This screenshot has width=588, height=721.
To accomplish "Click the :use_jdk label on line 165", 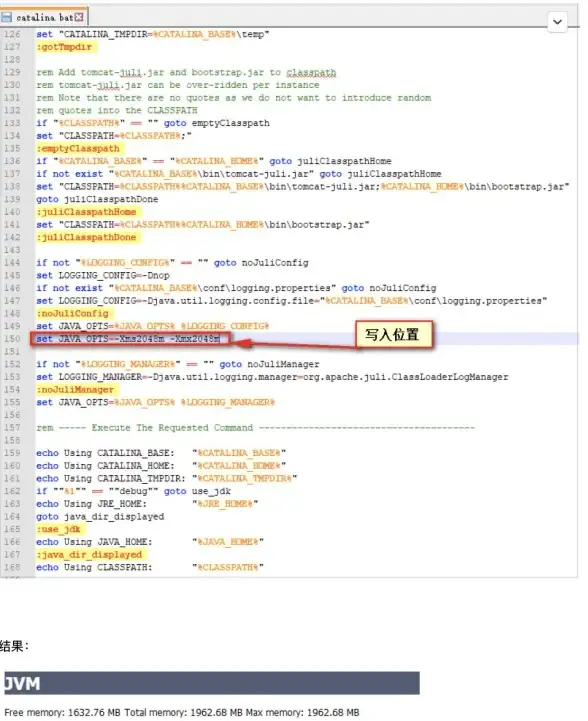I will coord(58,529).
